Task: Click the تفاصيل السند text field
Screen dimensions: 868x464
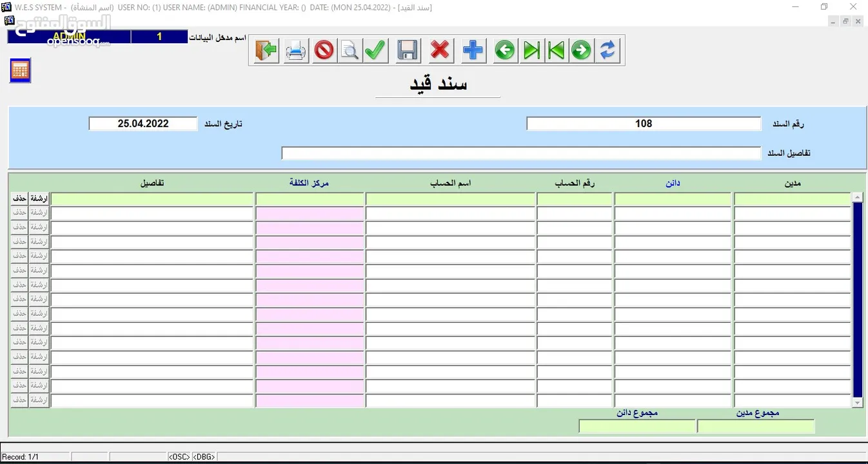Action: [521, 153]
